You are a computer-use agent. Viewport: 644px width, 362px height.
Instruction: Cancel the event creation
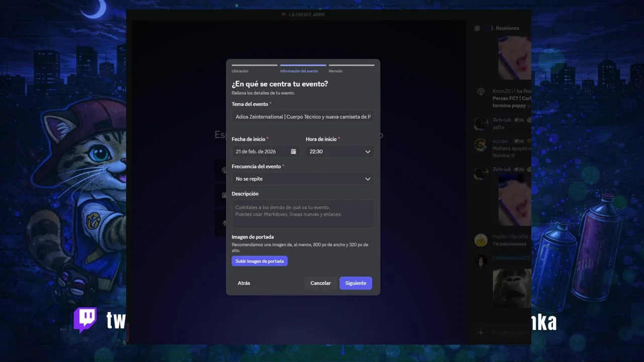pyautogui.click(x=320, y=283)
